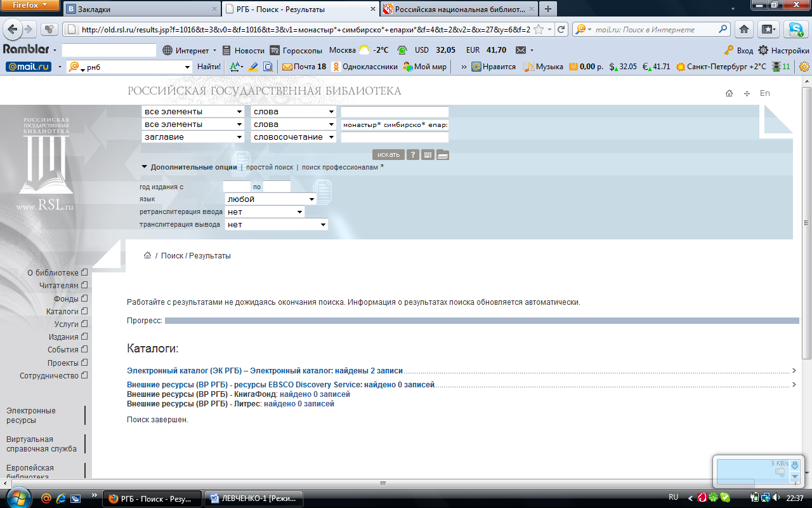Screen dimensions: 812x508
Task: Switch site language to En
Action: [x=765, y=93]
